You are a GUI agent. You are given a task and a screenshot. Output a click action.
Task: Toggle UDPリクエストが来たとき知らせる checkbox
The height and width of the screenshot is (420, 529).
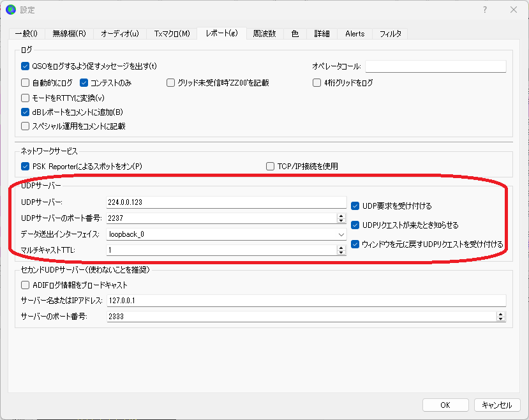point(355,225)
